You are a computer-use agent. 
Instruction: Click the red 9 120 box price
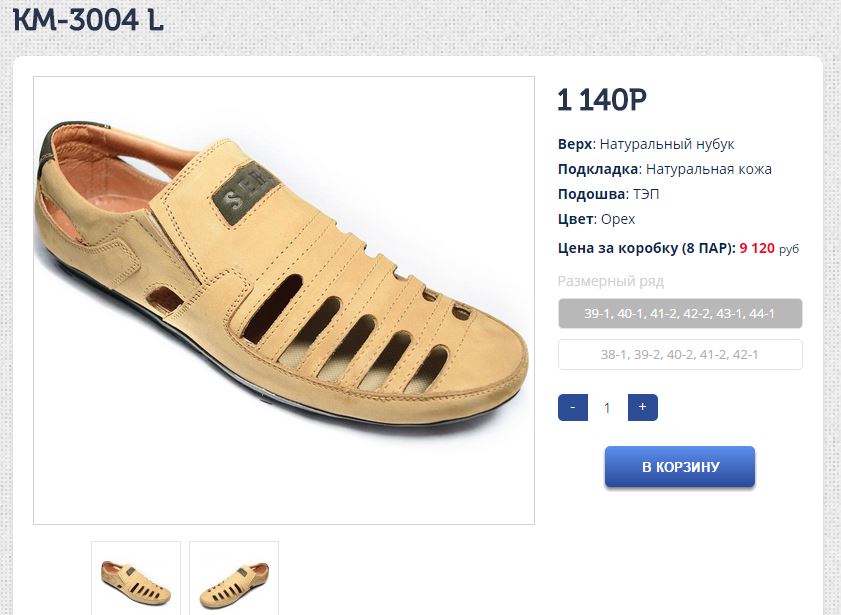click(757, 248)
